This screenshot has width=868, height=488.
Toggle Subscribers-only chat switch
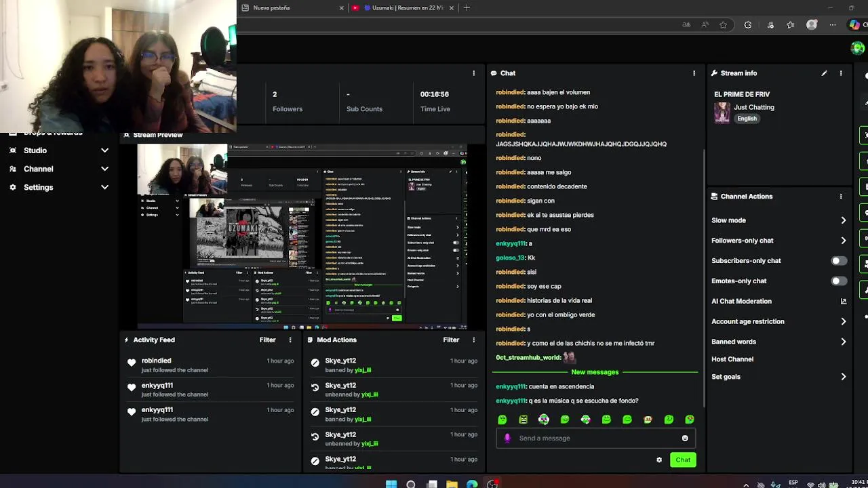pos(839,261)
